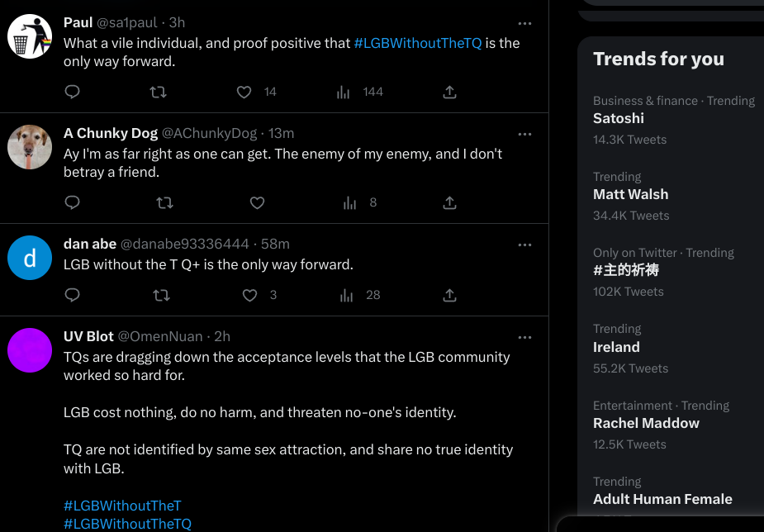Reply to A Chunky Dog's tweet
The height and width of the screenshot is (532, 764).
(x=72, y=202)
